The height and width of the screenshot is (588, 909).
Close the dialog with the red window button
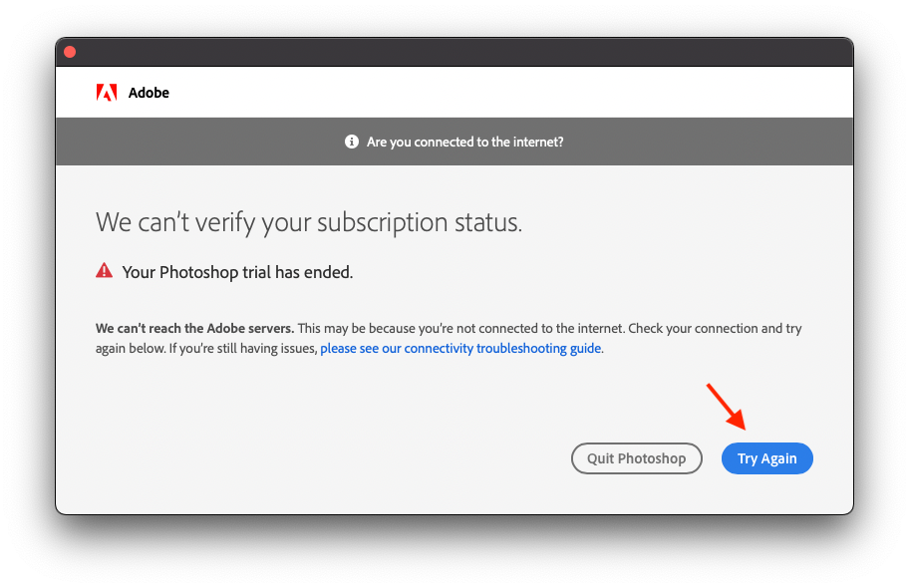[70, 52]
